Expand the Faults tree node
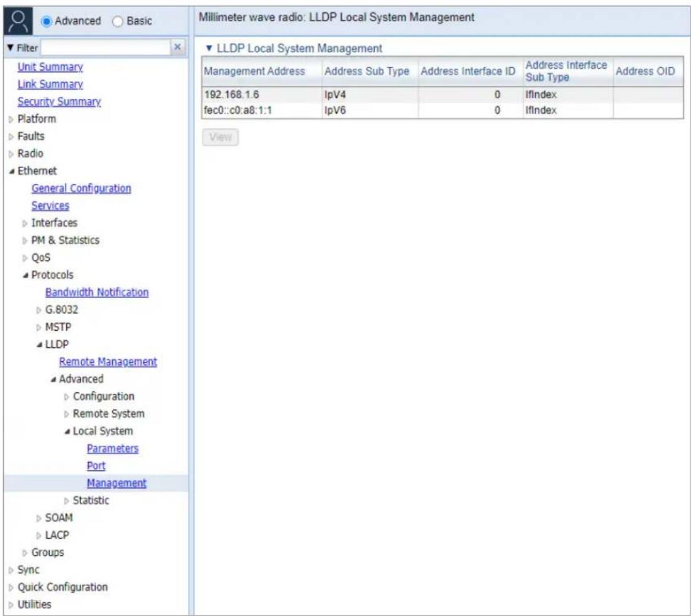Image resolution: width=691 pixels, height=616 pixels. pyautogui.click(x=11, y=137)
